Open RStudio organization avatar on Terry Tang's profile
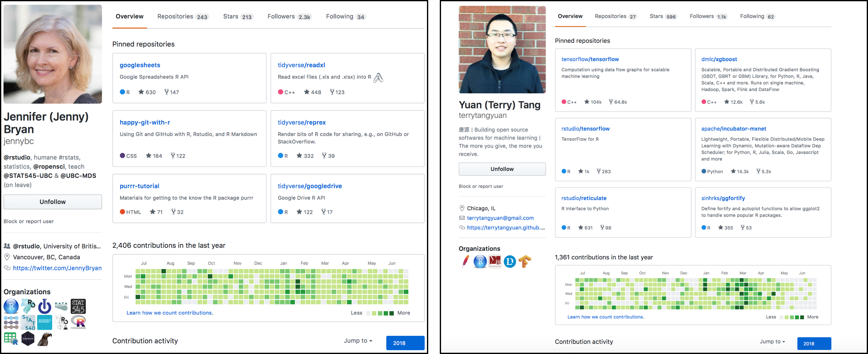The height and width of the screenshot is (354, 868). 480,261
